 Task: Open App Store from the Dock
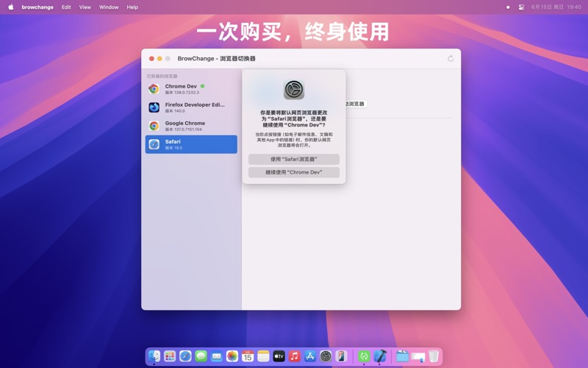pyautogui.click(x=309, y=356)
